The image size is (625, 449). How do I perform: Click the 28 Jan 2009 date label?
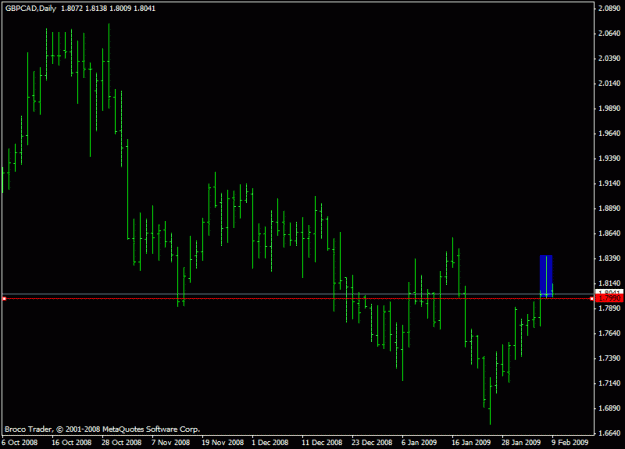click(521, 442)
